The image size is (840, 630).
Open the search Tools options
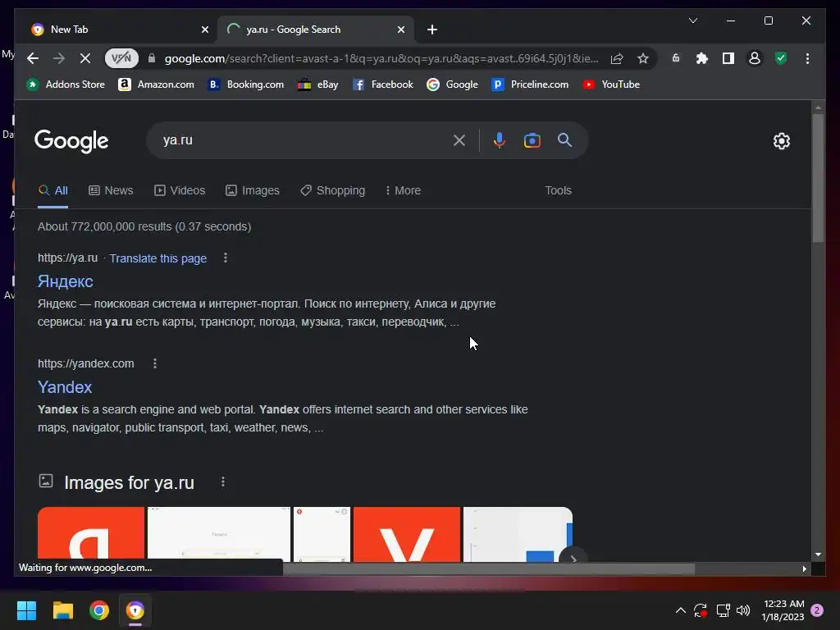click(558, 190)
